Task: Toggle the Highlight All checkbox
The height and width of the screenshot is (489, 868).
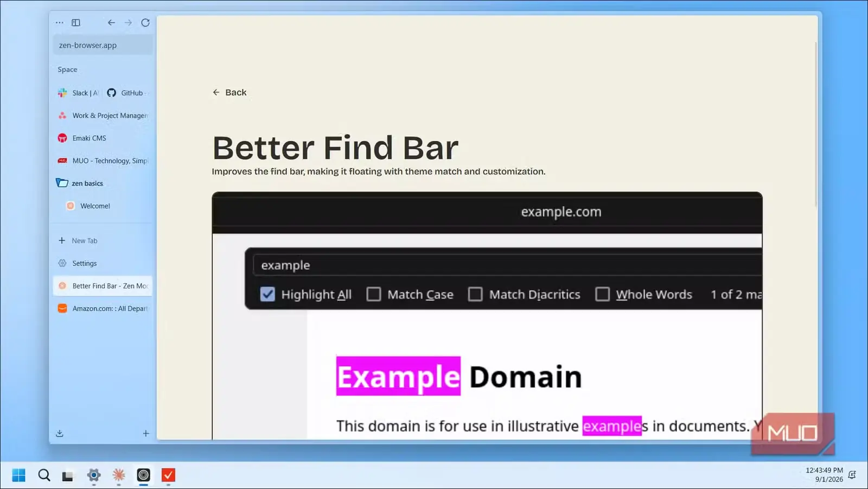Action: point(267,294)
